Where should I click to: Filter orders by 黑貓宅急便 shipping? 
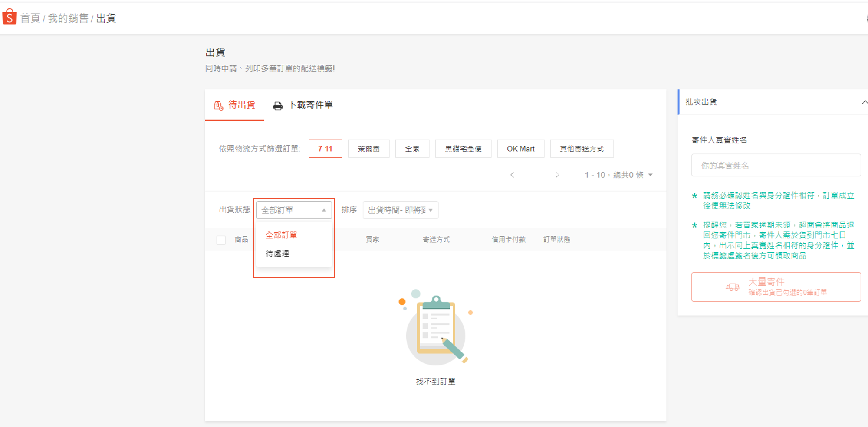tap(463, 149)
